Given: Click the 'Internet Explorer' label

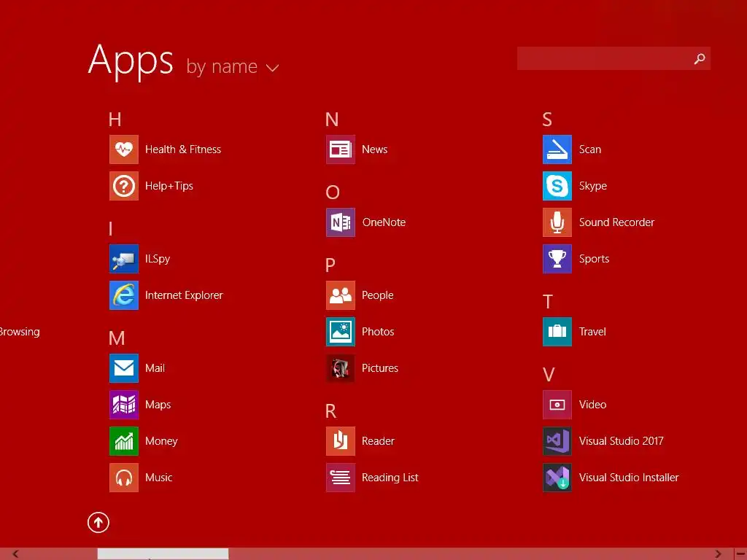Looking at the screenshot, I should click(x=184, y=295).
